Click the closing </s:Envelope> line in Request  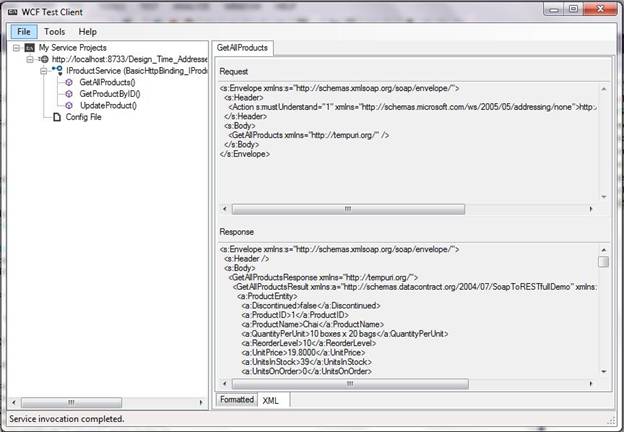pyautogui.click(x=245, y=154)
